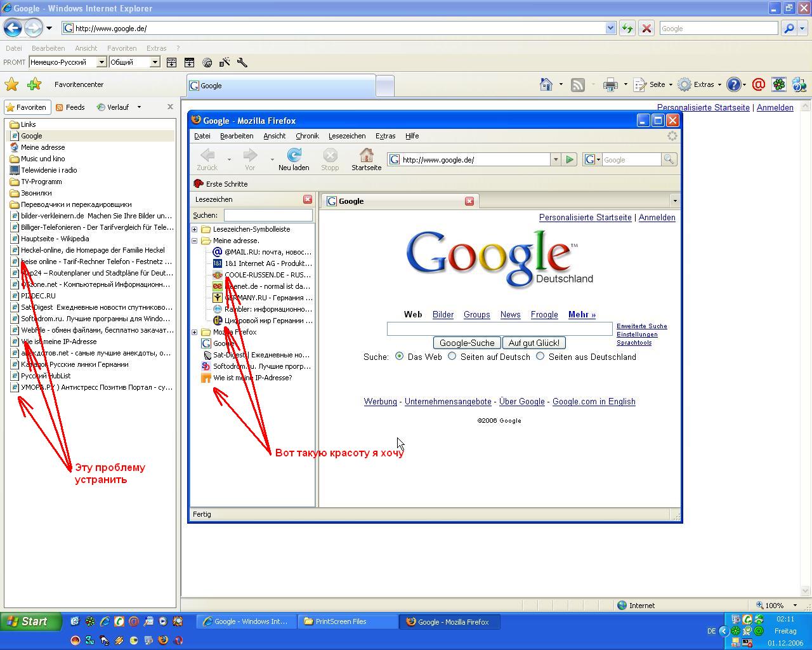Expand Mozilla Firefox bookmarks folder
Image resolution: width=812 pixels, height=650 pixels.
[x=195, y=332]
